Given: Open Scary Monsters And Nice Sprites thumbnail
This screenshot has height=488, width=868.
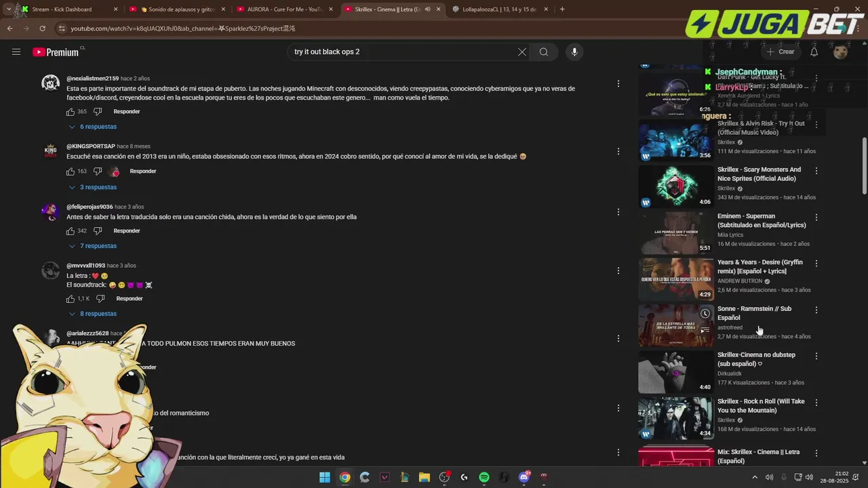Looking at the screenshot, I should pyautogui.click(x=675, y=186).
